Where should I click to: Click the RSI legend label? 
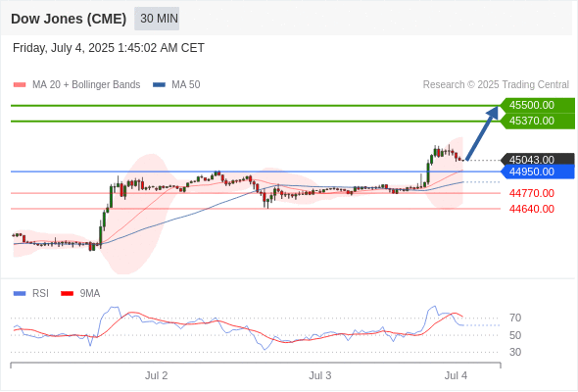(40, 294)
